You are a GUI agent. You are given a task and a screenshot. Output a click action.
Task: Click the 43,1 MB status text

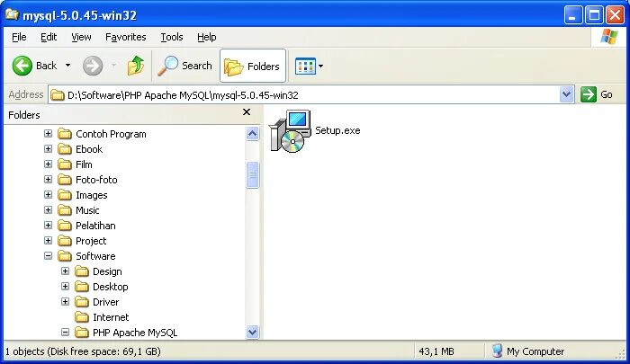pos(436,351)
